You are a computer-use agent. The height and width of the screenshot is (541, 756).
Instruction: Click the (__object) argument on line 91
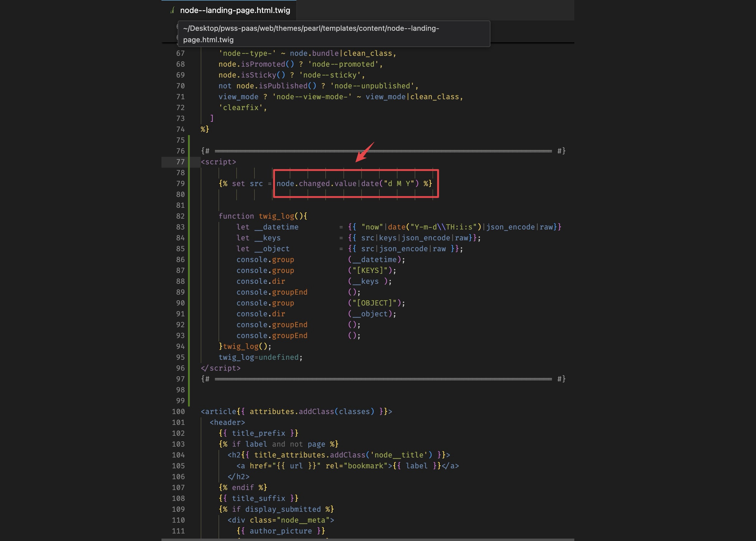coord(370,314)
